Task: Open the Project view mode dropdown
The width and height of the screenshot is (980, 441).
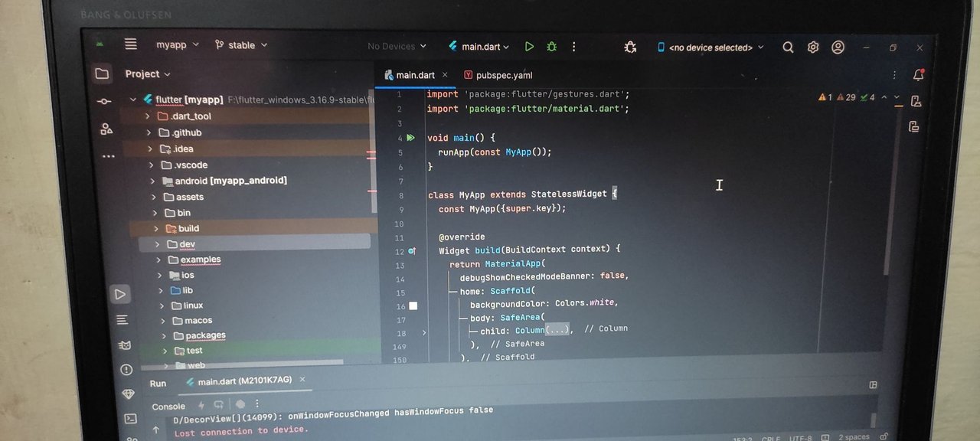Action: 148,74
